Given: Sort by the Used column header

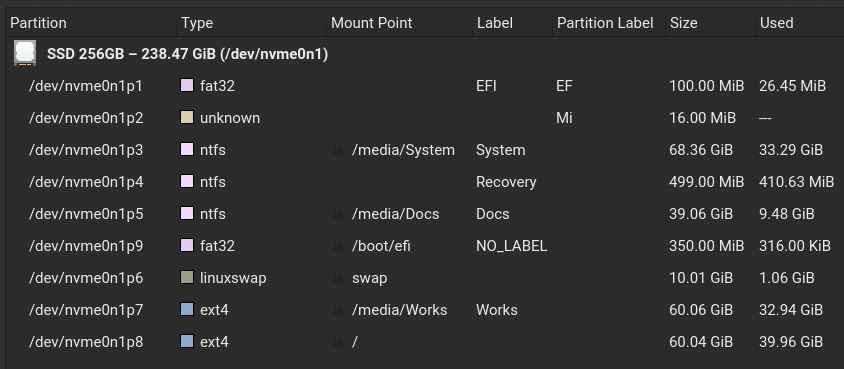Looking at the screenshot, I should click(x=800, y=23).
